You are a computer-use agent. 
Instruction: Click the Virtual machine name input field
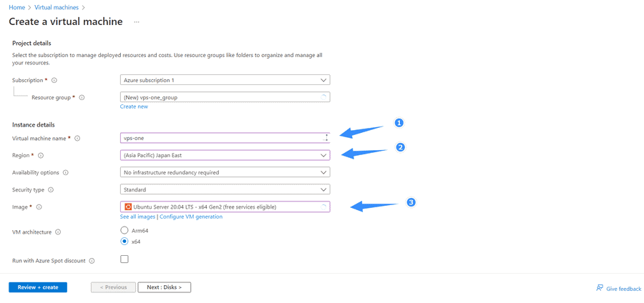(x=225, y=138)
